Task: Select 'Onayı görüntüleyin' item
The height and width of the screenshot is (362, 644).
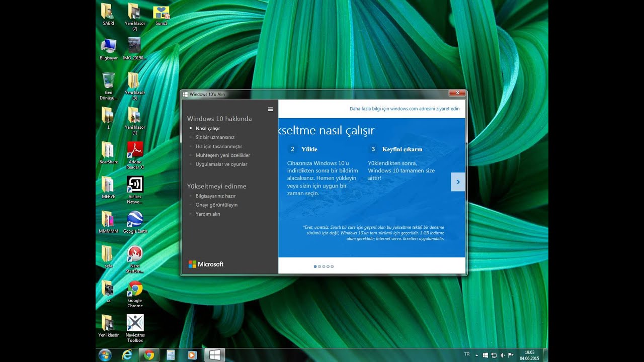Action: 216,205
